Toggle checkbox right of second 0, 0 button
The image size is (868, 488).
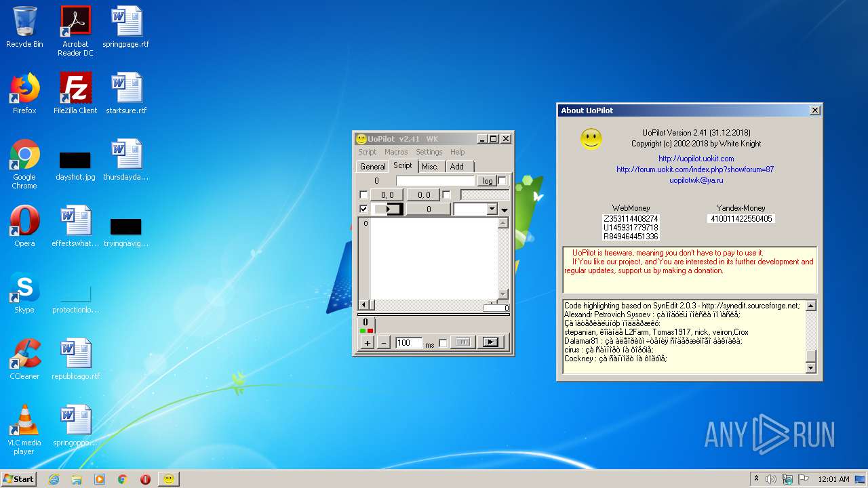(446, 195)
